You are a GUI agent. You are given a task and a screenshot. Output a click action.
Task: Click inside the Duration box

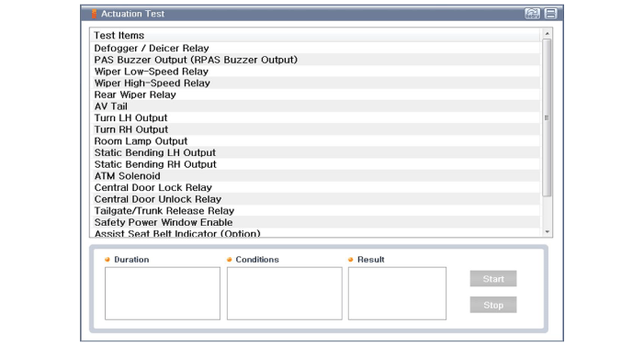(163, 294)
